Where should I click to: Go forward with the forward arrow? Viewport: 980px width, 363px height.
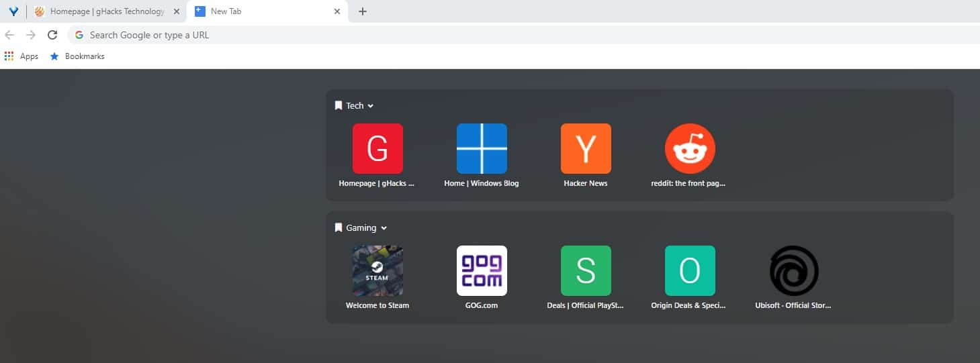(31, 35)
